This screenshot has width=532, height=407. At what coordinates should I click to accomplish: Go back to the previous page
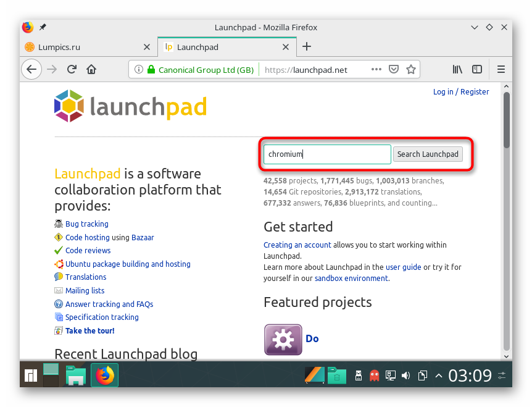31,70
